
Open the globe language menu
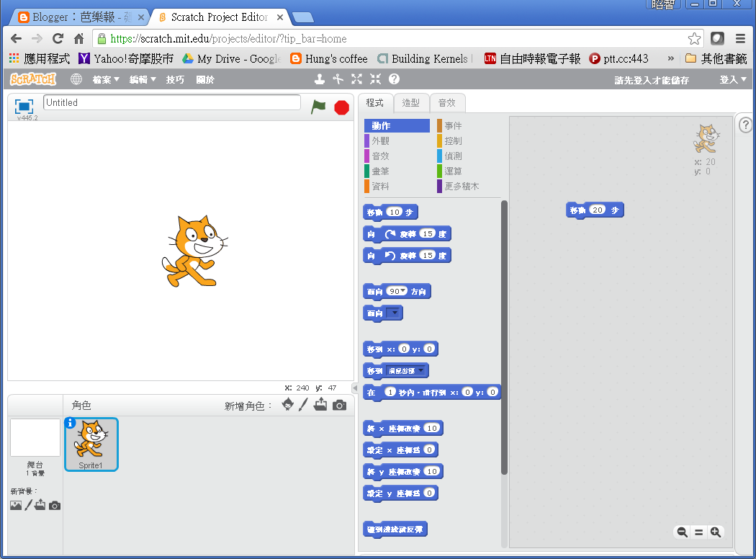76,79
